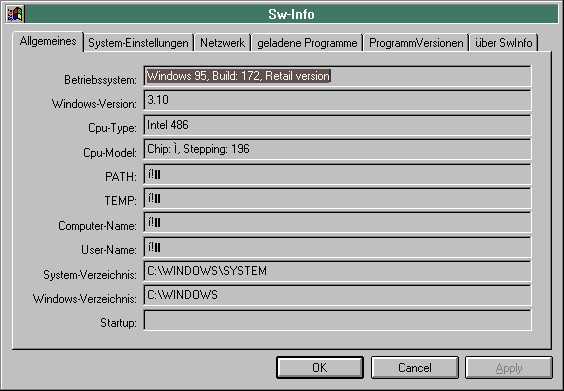Viewport: 564px width, 391px height.
Task: Select the Allgemeines tab
Action: click(48, 41)
